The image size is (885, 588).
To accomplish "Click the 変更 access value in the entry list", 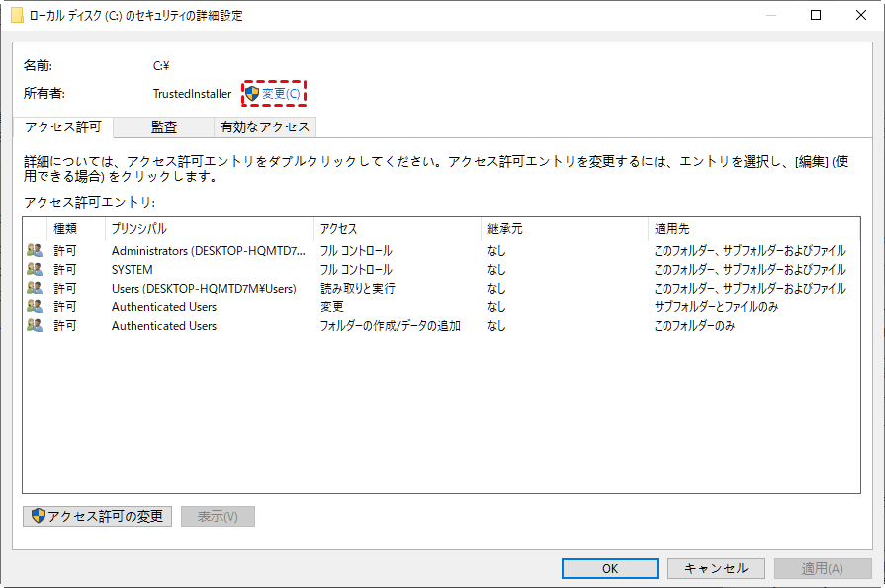I will (x=332, y=307).
